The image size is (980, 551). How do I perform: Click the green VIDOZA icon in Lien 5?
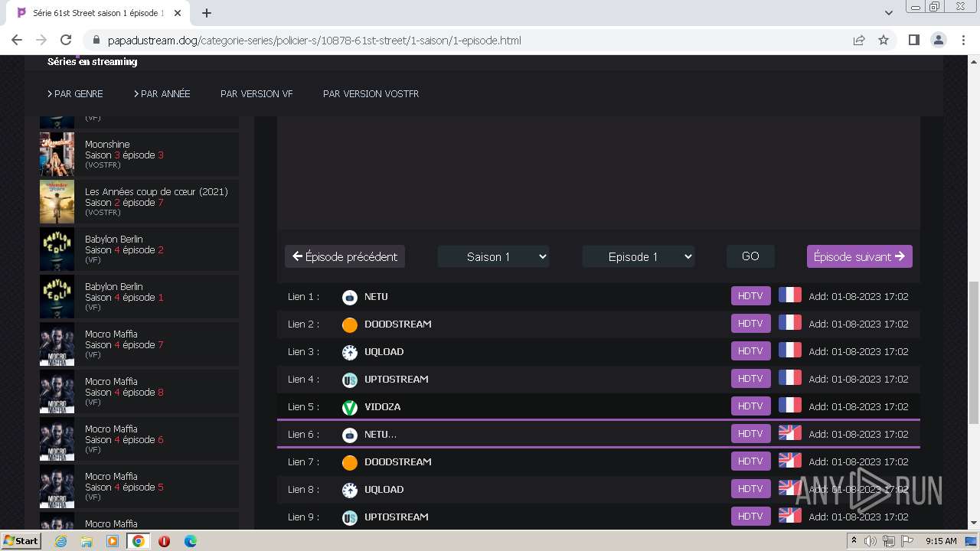point(349,407)
